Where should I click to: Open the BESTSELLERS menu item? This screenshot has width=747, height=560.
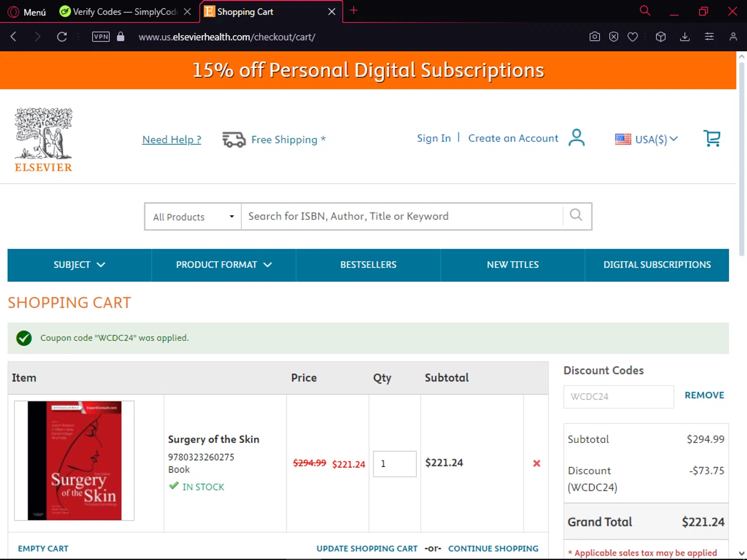368,265
